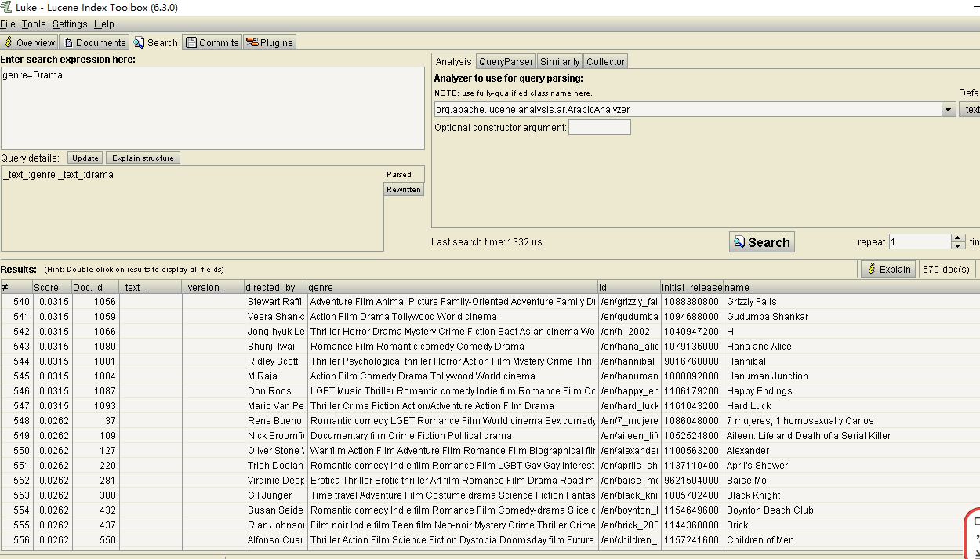Click the optional constructor argument field
This screenshot has width=980, height=559.
(x=600, y=127)
